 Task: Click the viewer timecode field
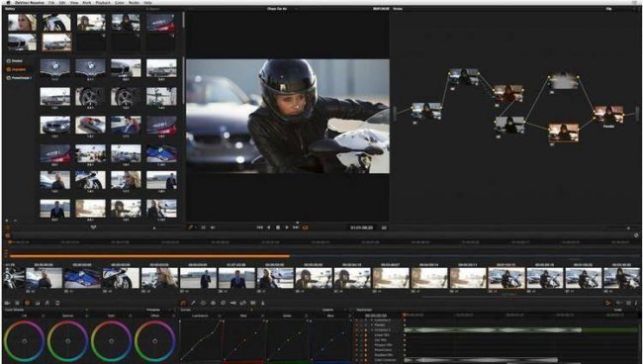pyautogui.click(x=362, y=227)
